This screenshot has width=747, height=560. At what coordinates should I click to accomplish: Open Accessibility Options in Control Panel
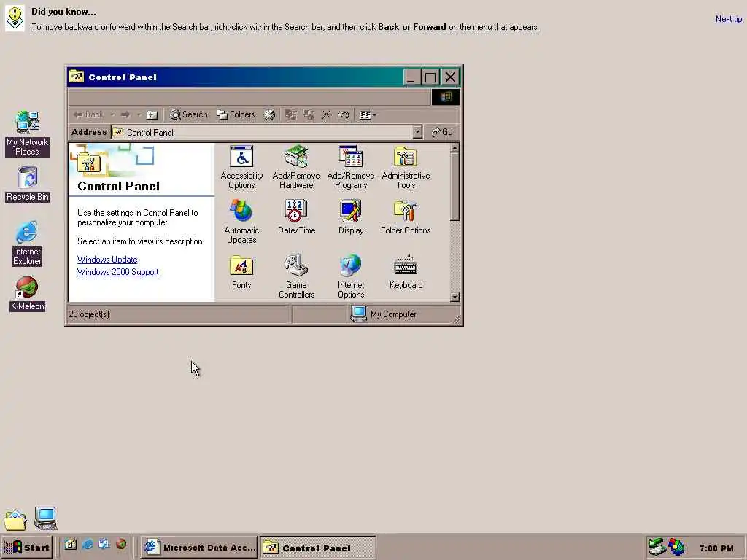pyautogui.click(x=241, y=167)
